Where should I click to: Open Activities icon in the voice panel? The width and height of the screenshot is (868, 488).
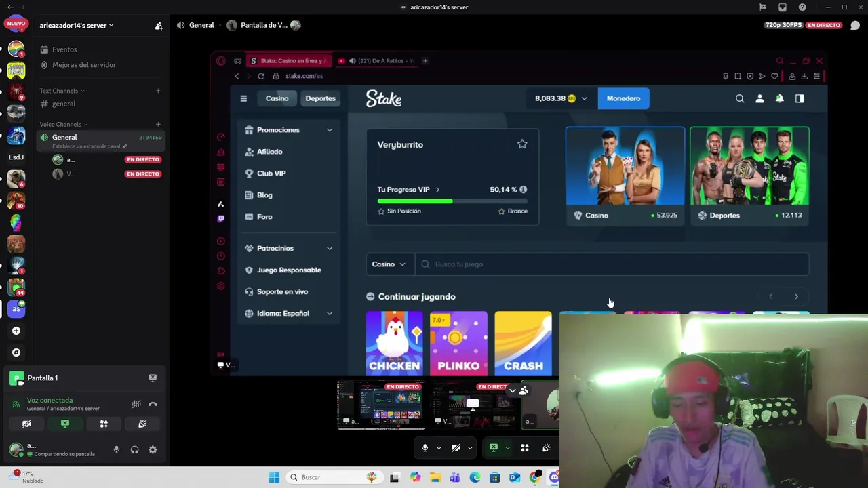[104, 424]
